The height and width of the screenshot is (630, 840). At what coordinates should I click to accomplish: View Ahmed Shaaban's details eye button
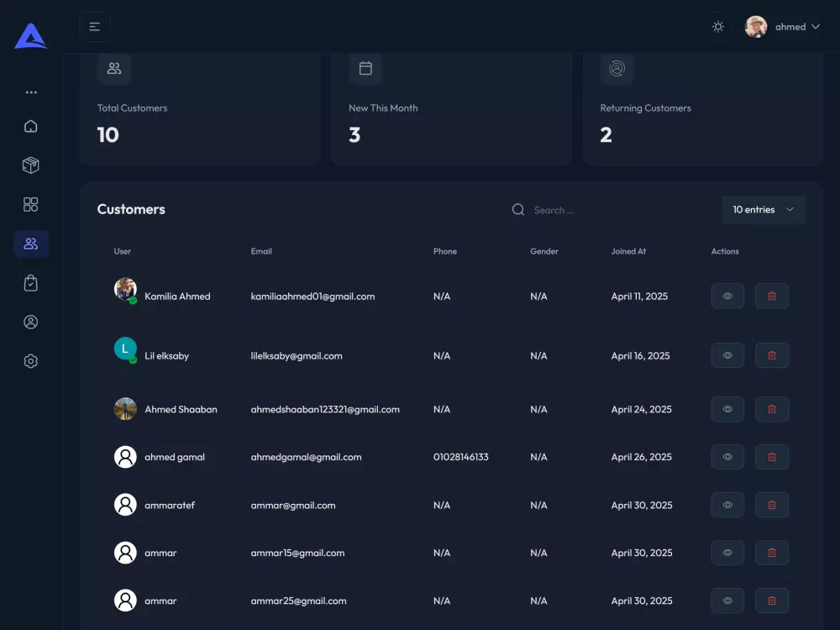pos(727,409)
